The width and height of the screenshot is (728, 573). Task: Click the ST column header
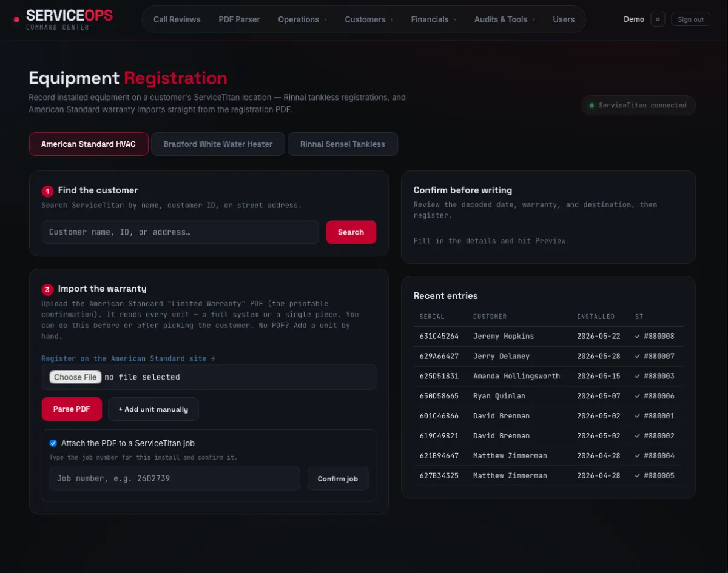pyautogui.click(x=639, y=317)
